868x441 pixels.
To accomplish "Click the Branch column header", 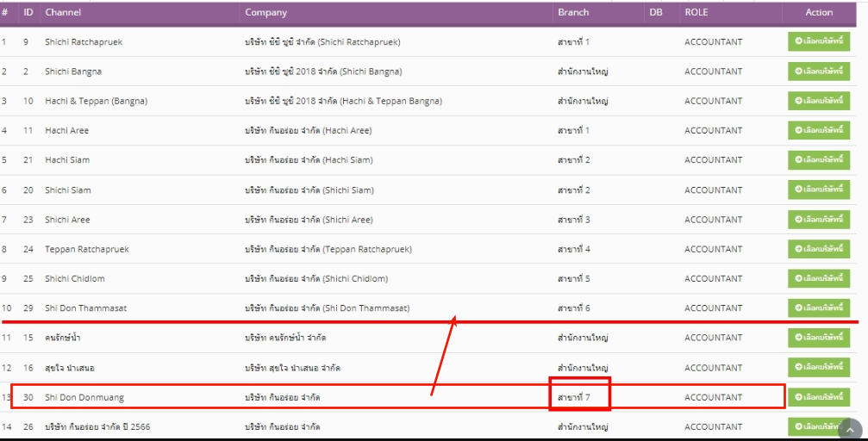I will 573,12.
